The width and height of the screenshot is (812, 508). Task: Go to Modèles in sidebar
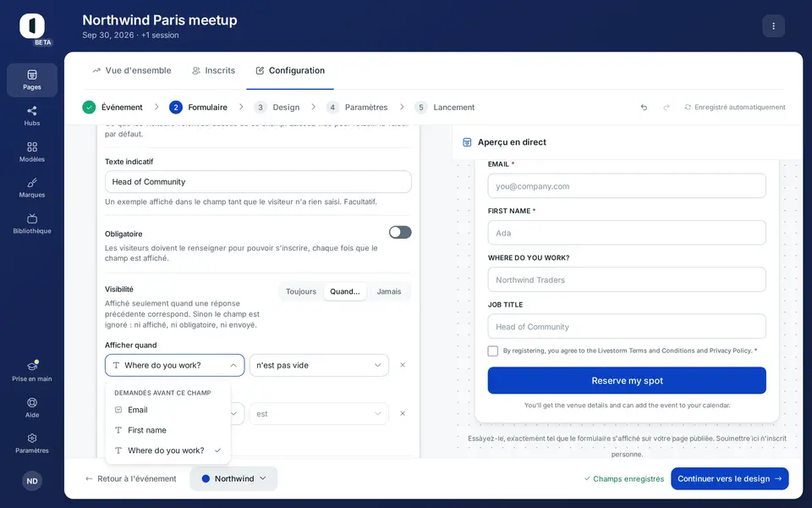coord(32,152)
